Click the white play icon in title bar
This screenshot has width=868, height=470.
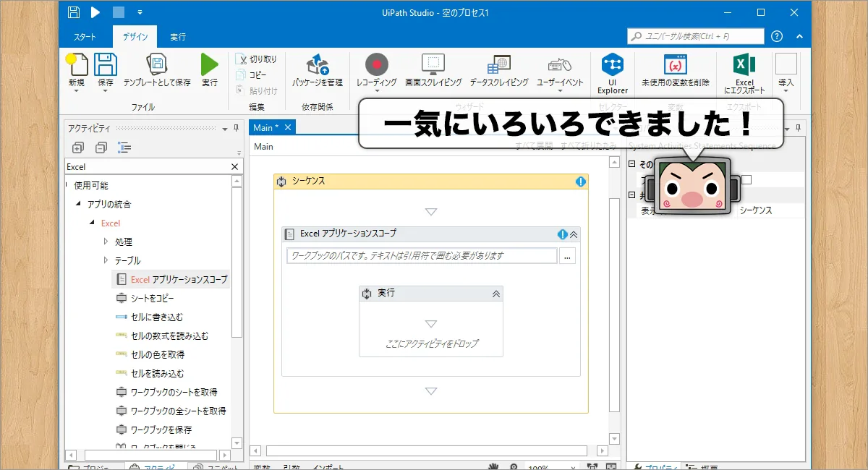(95, 12)
